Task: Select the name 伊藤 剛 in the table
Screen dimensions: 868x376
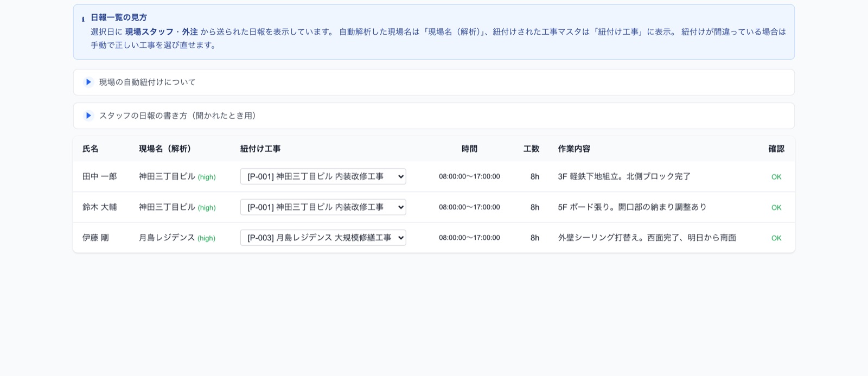Action: tap(95, 238)
